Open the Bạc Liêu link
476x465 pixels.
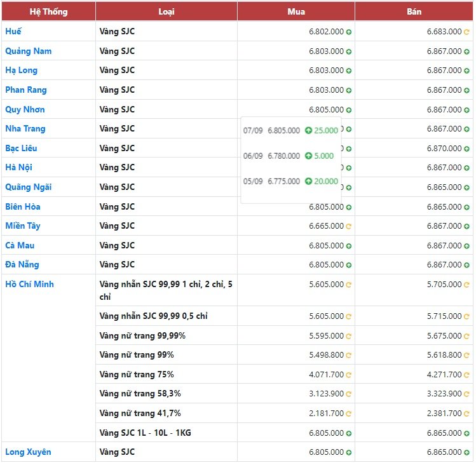[21, 149]
